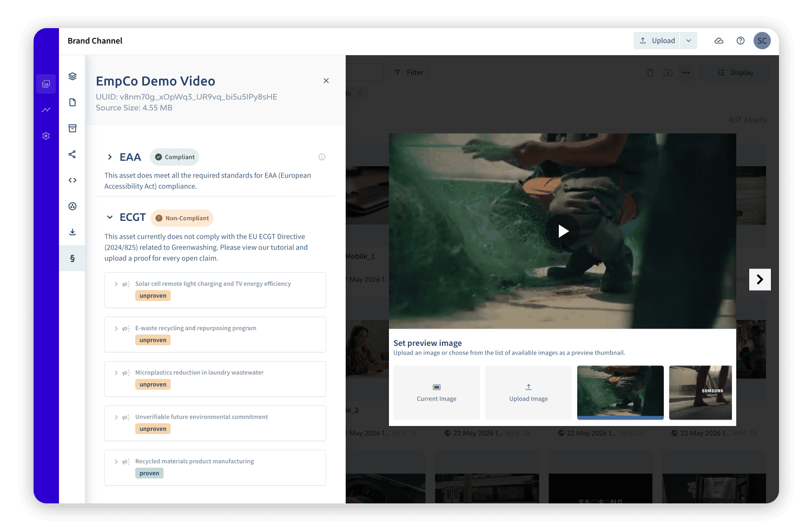The width and height of the screenshot is (812, 531).
Task: Expand the Microplastics reduction in laundry claim
Action: pos(116,372)
